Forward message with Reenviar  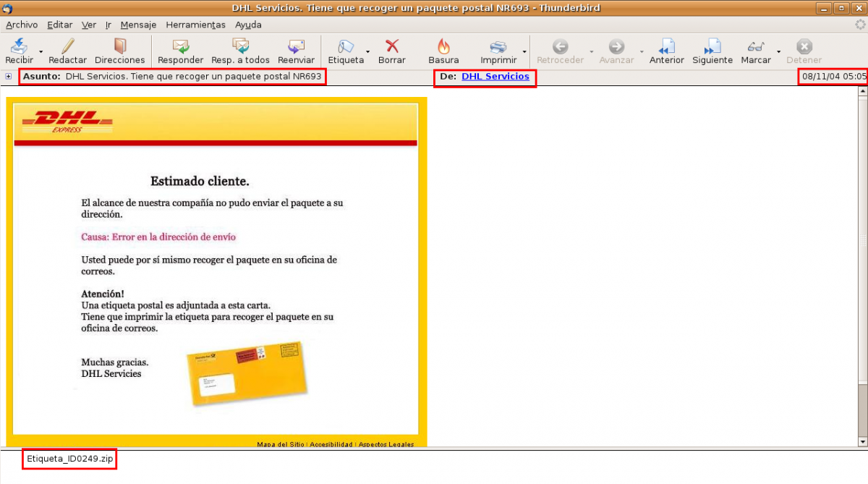coord(296,51)
